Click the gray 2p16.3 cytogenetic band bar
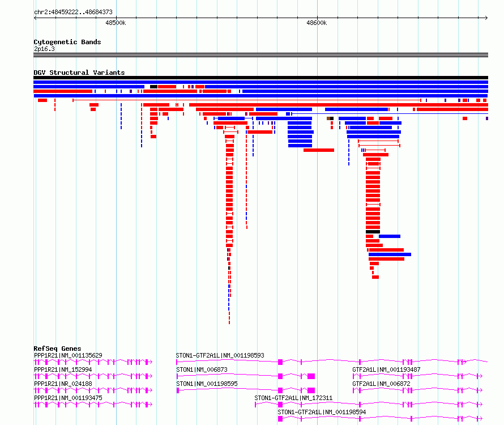 [x=260, y=55]
